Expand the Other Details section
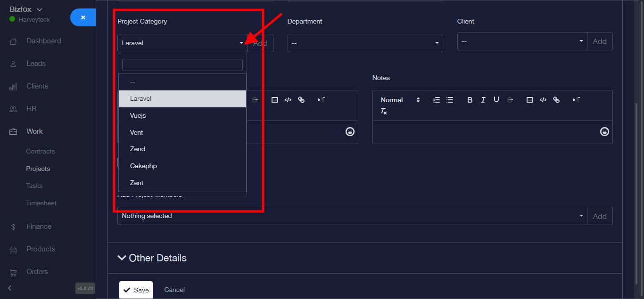This screenshot has width=644, height=299. tap(152, 258)
